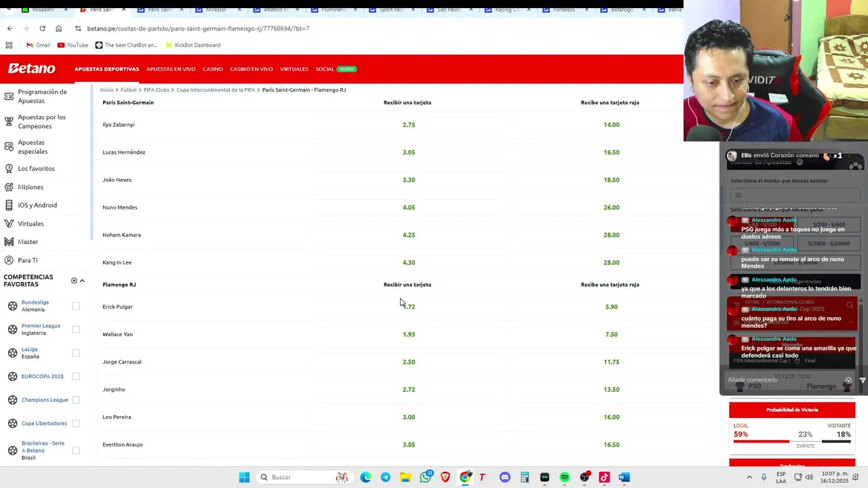Collapse the Competencias Favoritas section
The width and height of the screenshot is (868, 488).
click(82, 281)
